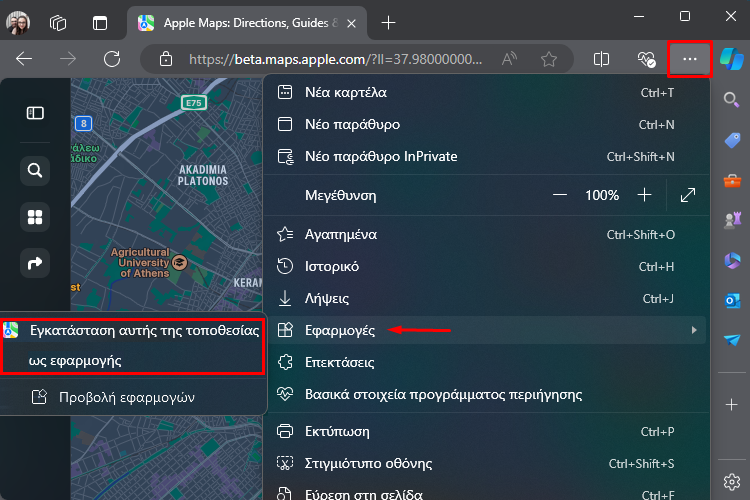
Task: Choose Εγκατάσταση αυτής της τοποθεσίας ως εφαρμογής
Action: click(x=132, y=345)
